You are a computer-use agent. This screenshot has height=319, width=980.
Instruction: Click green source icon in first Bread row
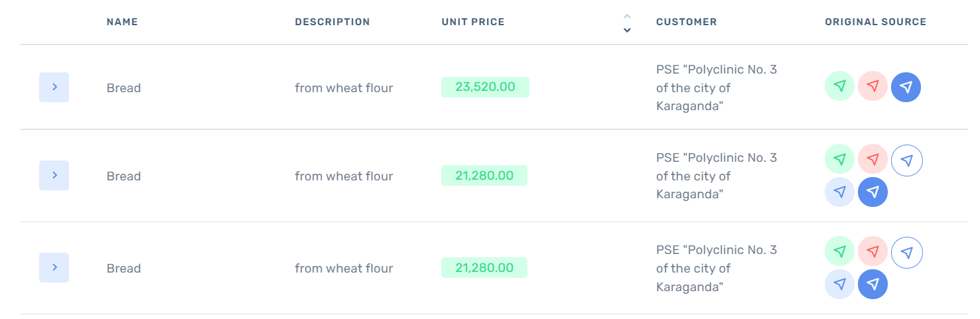click(x=839, y=87)
